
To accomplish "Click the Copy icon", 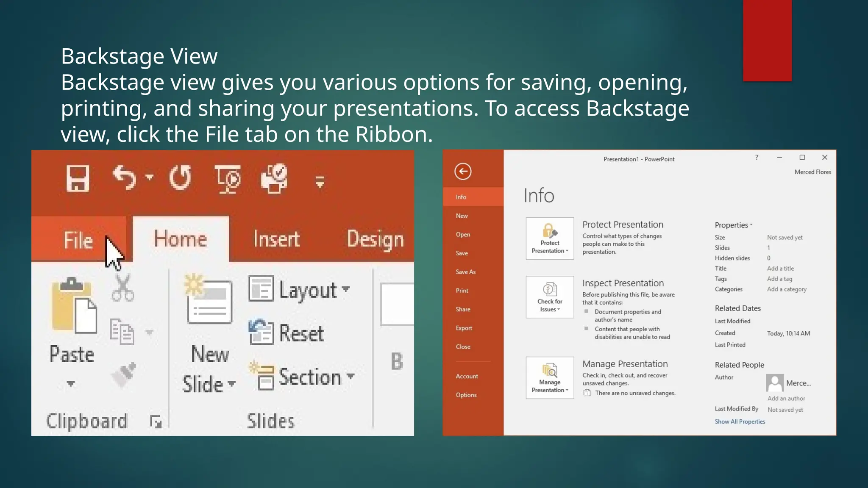I will [x=122, y=331].
